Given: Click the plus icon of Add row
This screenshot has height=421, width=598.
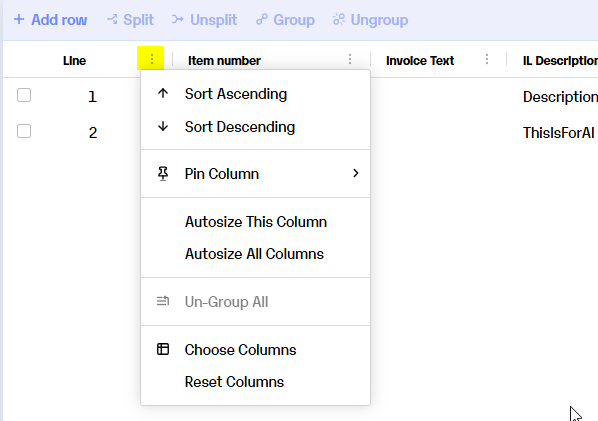Looking at the screenshot, I should (19, 19).
